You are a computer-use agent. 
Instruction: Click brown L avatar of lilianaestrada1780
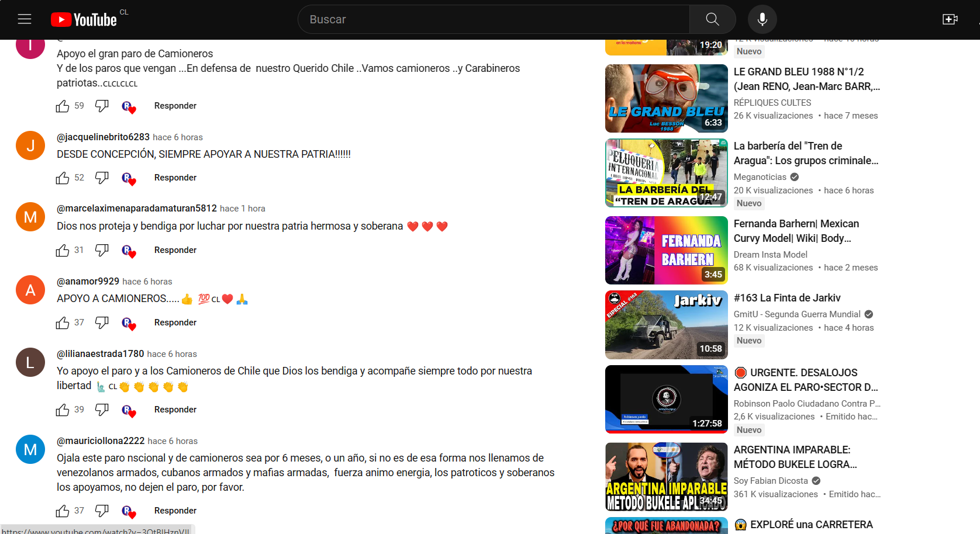point(30,362)
